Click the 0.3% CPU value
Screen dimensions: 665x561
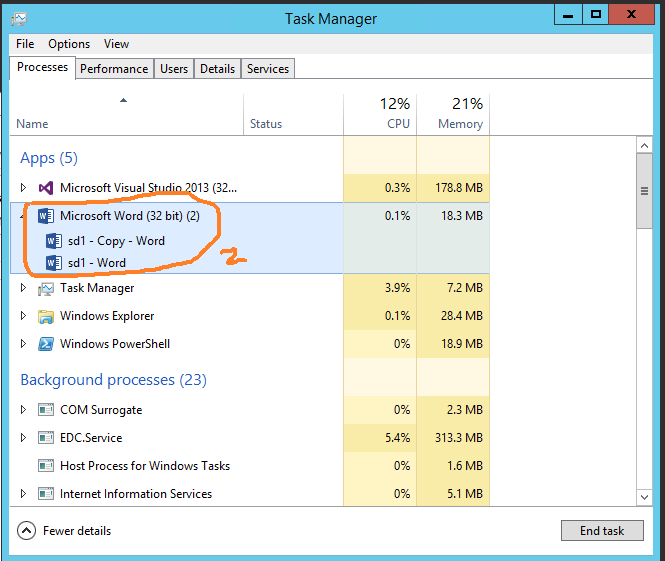pos(397,188)
